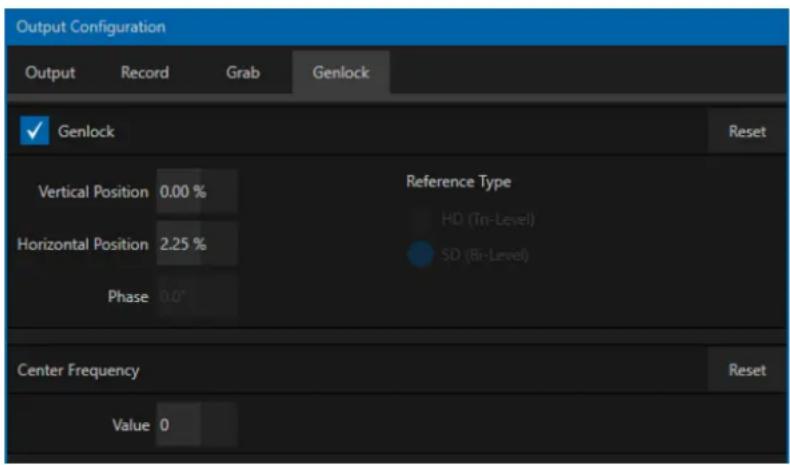Viewport: 790px width, 465px height.
Task: Click the Vertical Position value field
Action: coord(196,192)
